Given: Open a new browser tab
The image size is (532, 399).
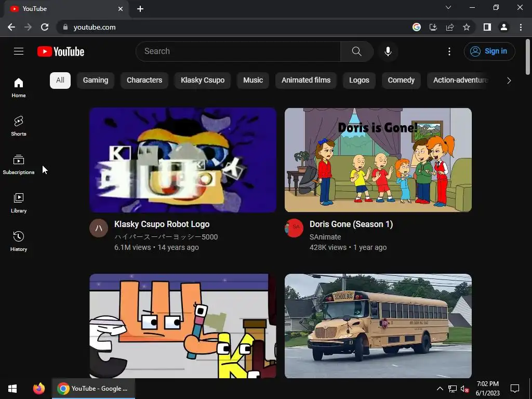Looking at the screenshot, I should click(x=140, y=9).
